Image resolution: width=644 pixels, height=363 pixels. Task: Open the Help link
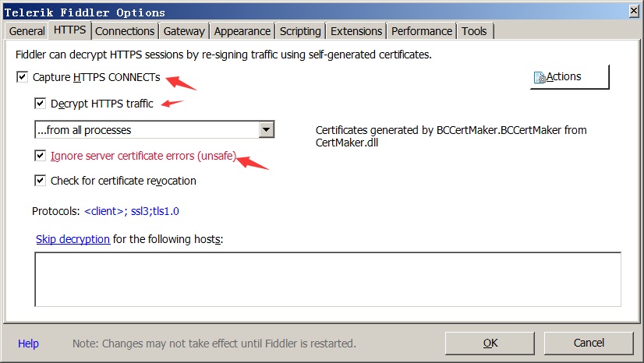[28, 344]
